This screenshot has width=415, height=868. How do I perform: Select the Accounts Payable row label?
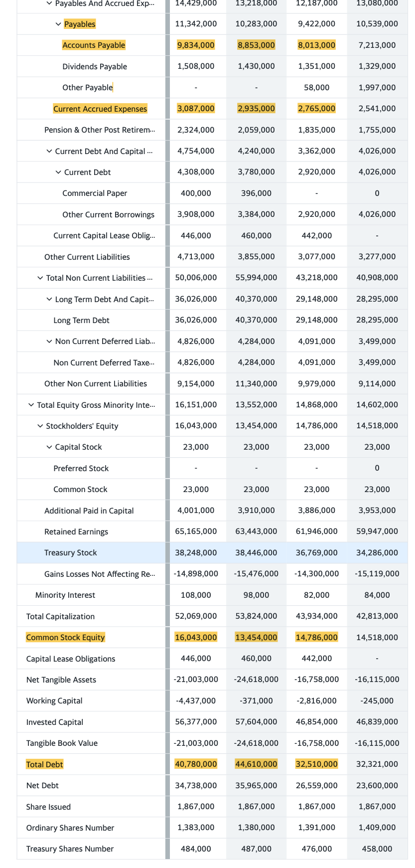coord(94,45)
